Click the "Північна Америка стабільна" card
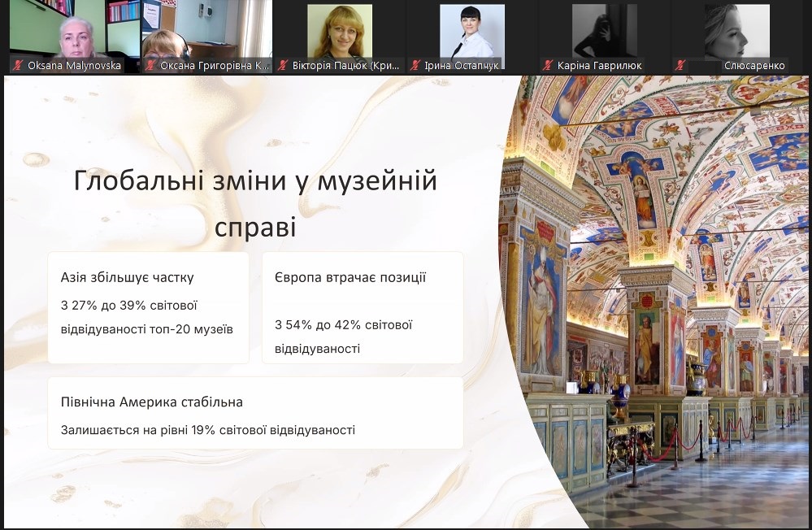The image size is (812, 530). coord(255,415)
